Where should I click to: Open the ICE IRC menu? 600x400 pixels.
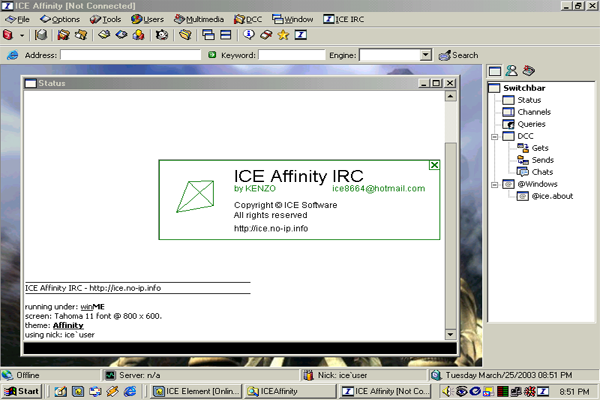[x=344, y=19]
